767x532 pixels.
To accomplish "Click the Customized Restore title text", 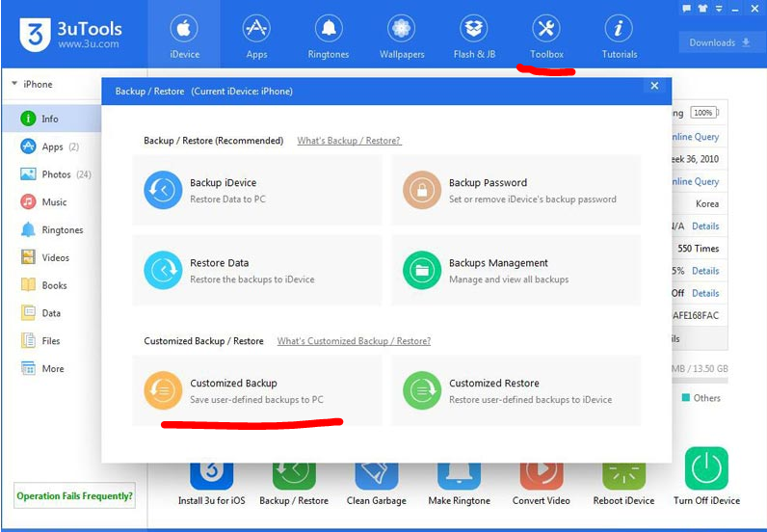I will (x=494, y=383).
